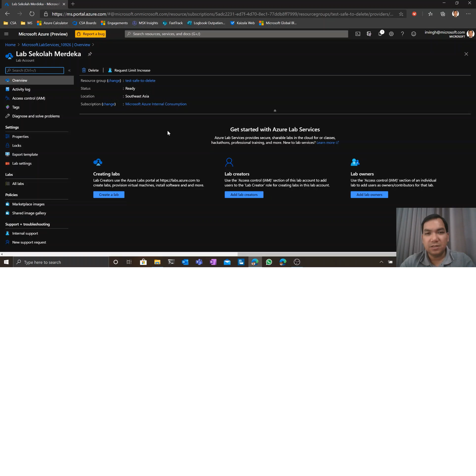The width and height of the screenshot is (476, 476).
Task: Open the MSX Insights bookmark
Action: point(145,23)
